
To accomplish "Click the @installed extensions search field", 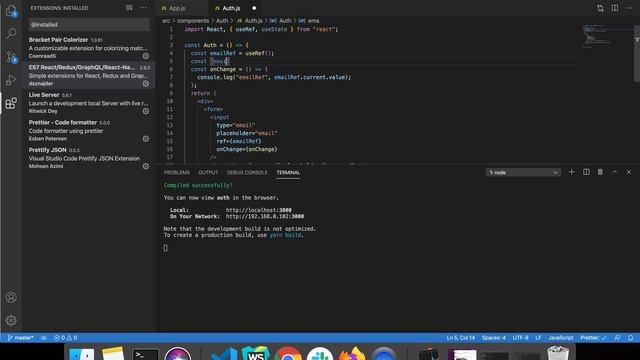I will pos(89,24).
